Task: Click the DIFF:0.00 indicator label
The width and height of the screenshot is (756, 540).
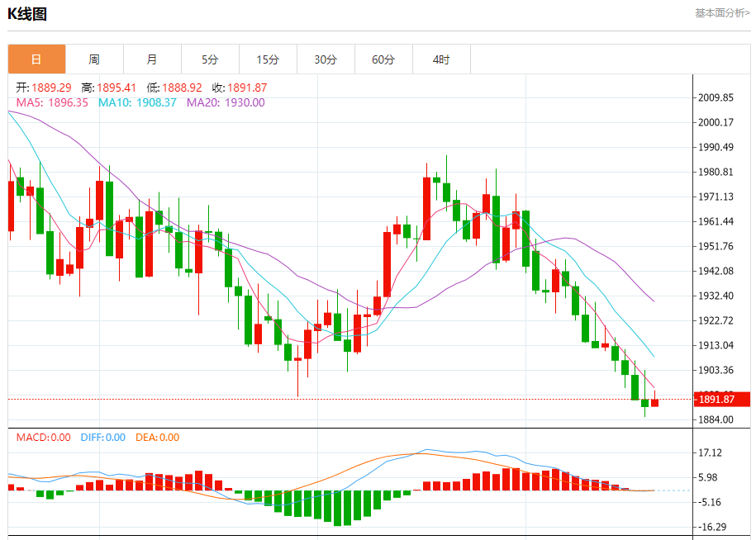Action: point(103,438)
